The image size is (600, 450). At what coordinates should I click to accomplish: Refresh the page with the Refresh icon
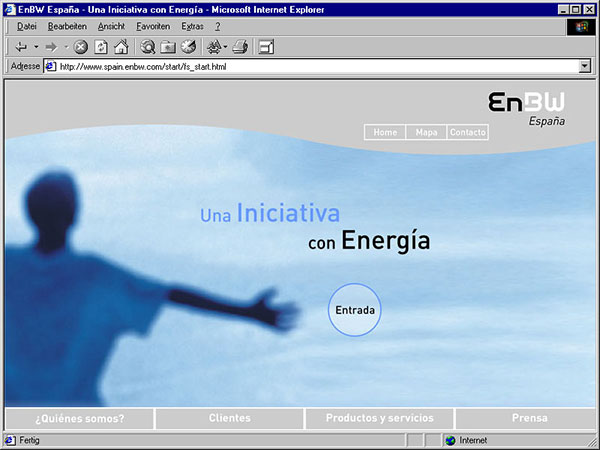point(101,47)
